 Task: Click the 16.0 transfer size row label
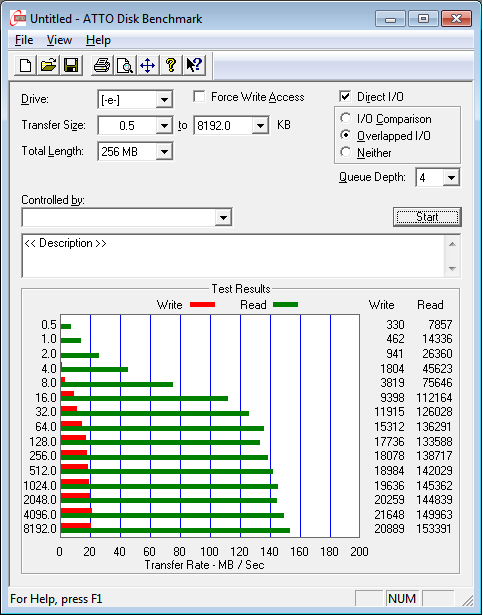46,398
